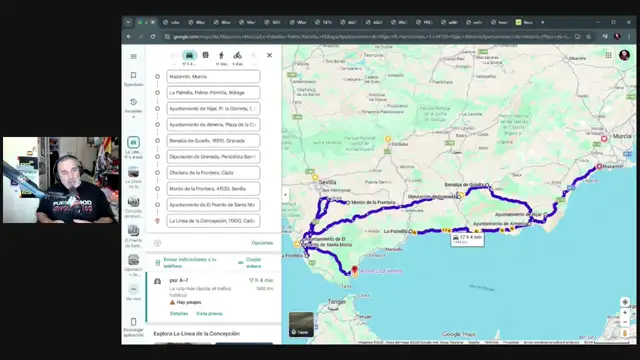Image resolution: width=640 pixels, height=360 pixels.
Task: Click the Tánger label on map
Action: click(337, 302)
